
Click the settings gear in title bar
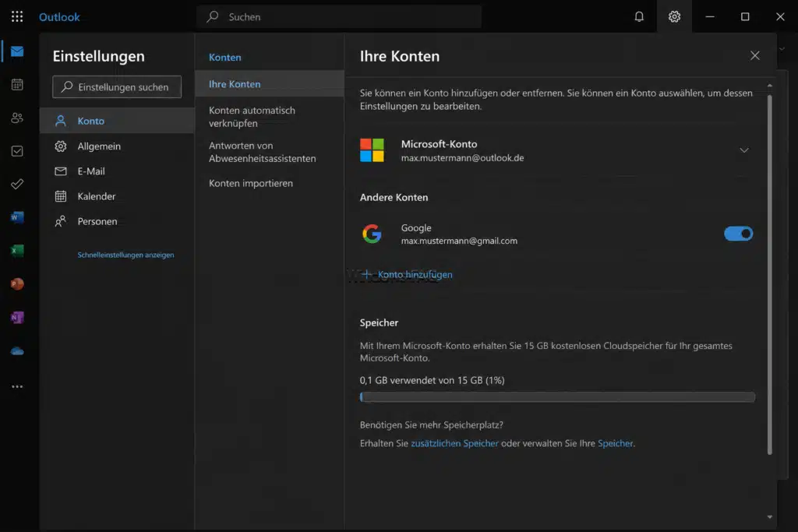tap(674, 17)
